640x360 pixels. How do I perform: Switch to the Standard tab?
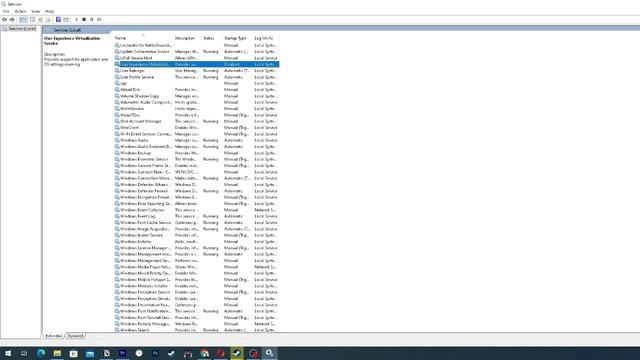click(x=75, y=336)
